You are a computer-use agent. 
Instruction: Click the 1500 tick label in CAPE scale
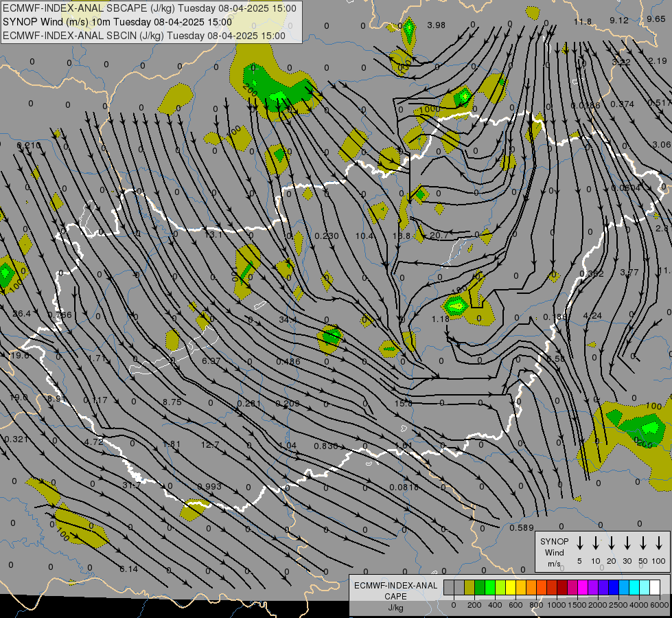pyautogui.click(x=577, y=605)
